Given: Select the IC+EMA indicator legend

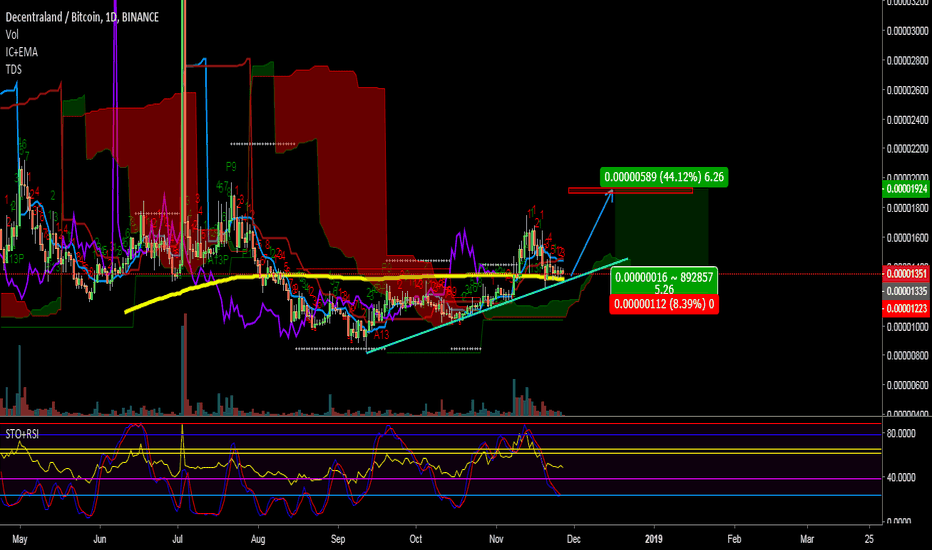Looking at the screenshot, I should (x=21, y=52).
